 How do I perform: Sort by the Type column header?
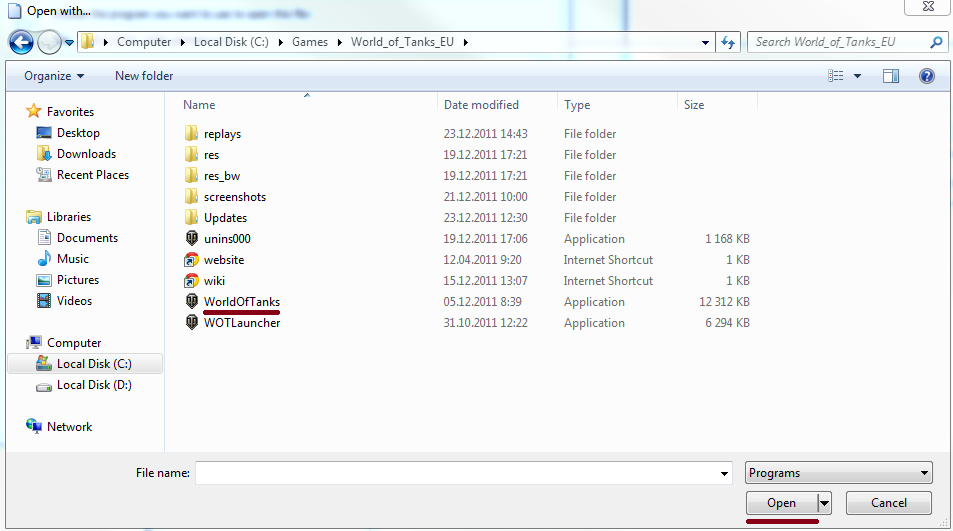click(577, 104)
